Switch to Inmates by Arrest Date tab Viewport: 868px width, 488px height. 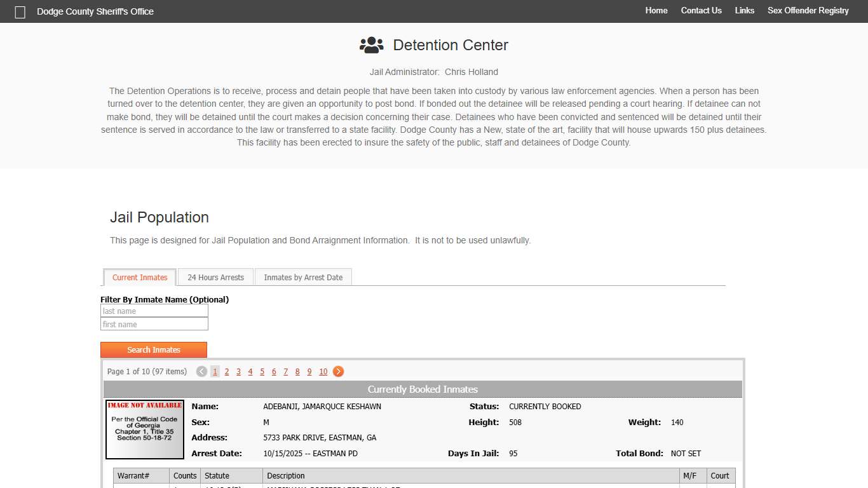303,278
